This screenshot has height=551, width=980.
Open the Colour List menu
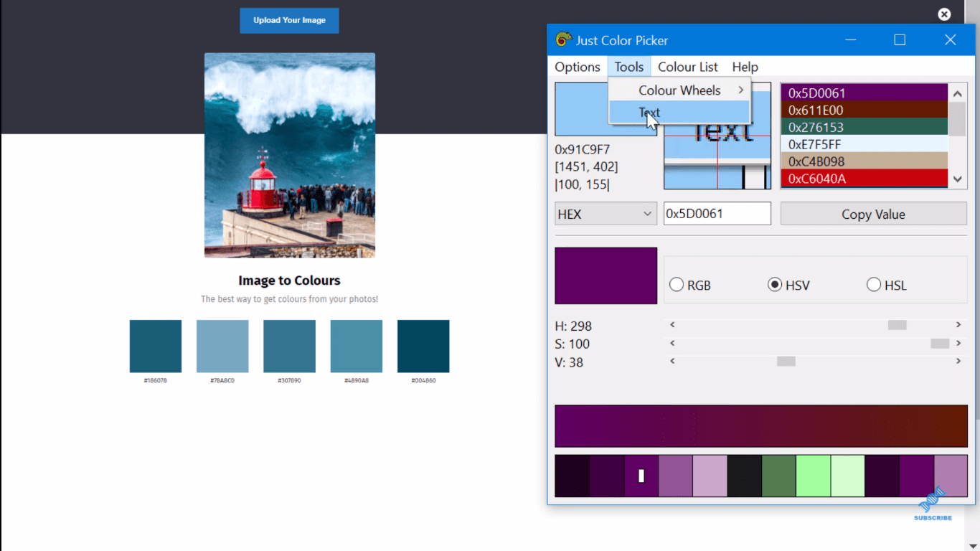(688, 67)
